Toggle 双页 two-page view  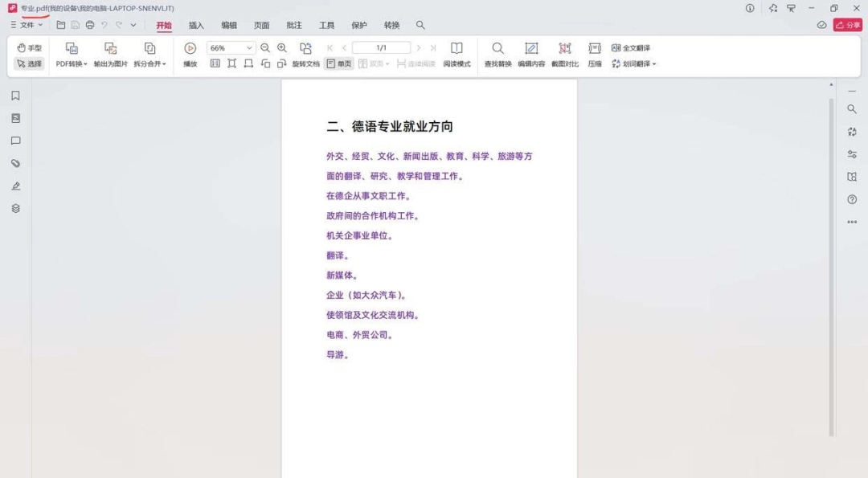coord(374,63)
